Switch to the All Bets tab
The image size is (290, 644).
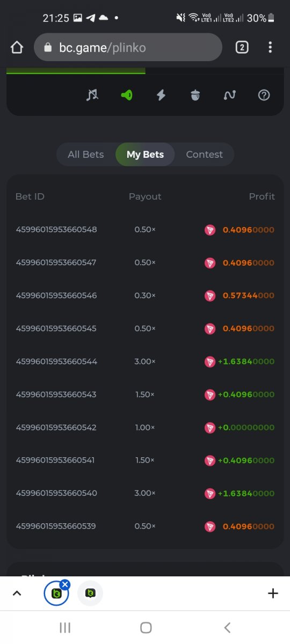(x=86, y=155)
